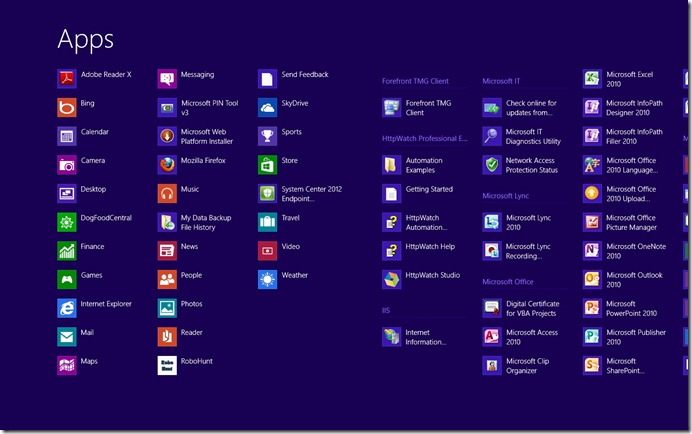Open the SkyDrive cloud icon
Image resolution: width=692 pixels, height=434 pixels.
click(x=267, y=108)
